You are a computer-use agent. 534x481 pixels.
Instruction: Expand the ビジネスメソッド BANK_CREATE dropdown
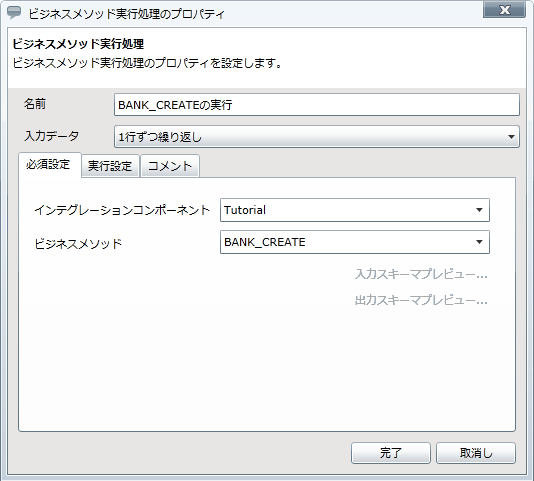pyautogui.click(x=355, y=242)
